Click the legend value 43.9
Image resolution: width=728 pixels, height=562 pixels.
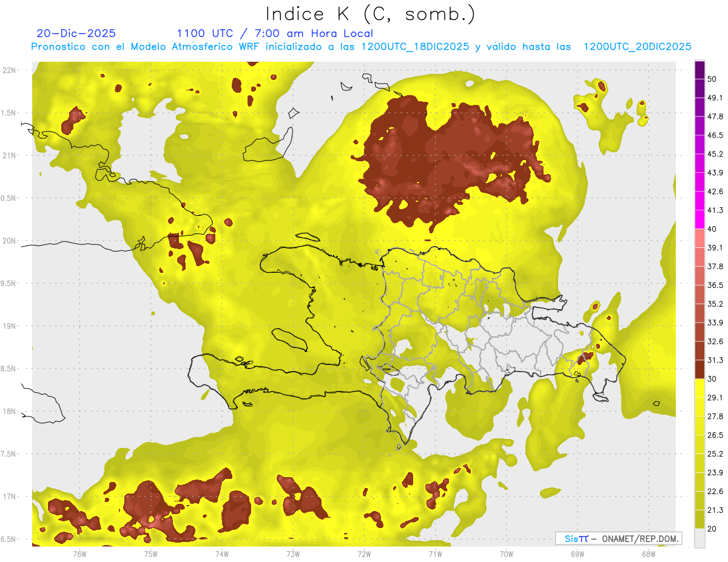tap(715, 173)
